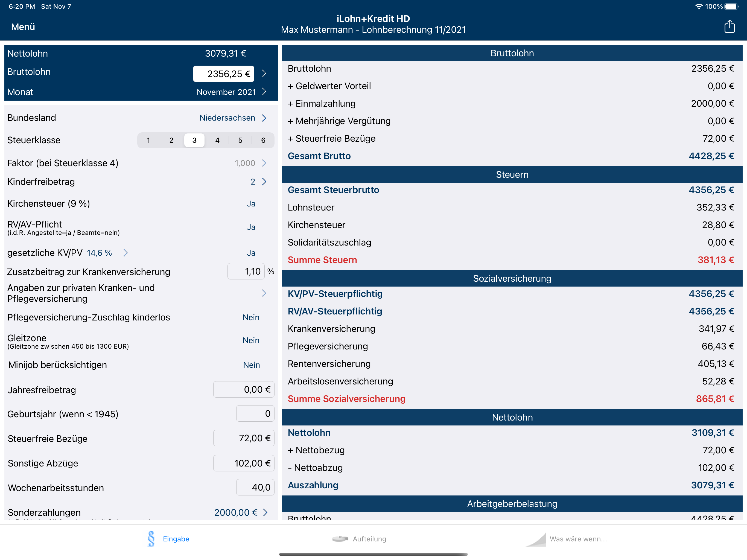
Task: Open private Kranken- und Pflegeversicherung chevron
Action: click(x=264, y=293)
